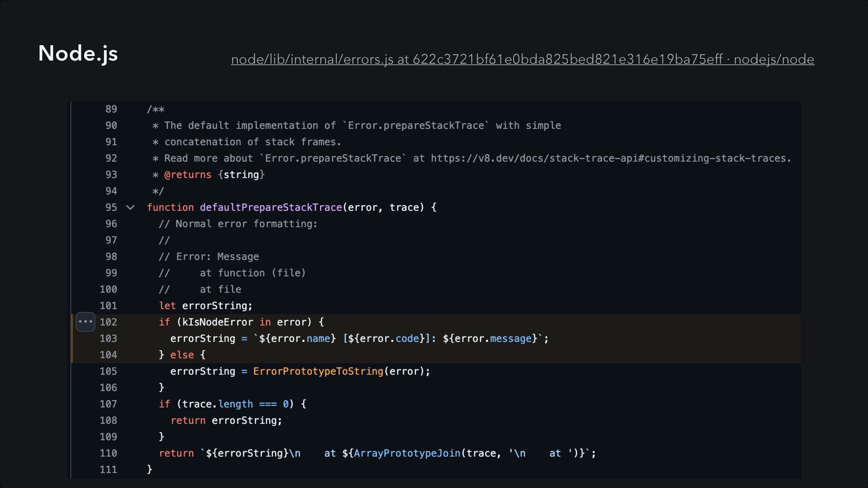868x488 pixels.
Task: Collapse the defaultPrepareStackTrace function chevron
Action: coord(130,207)
